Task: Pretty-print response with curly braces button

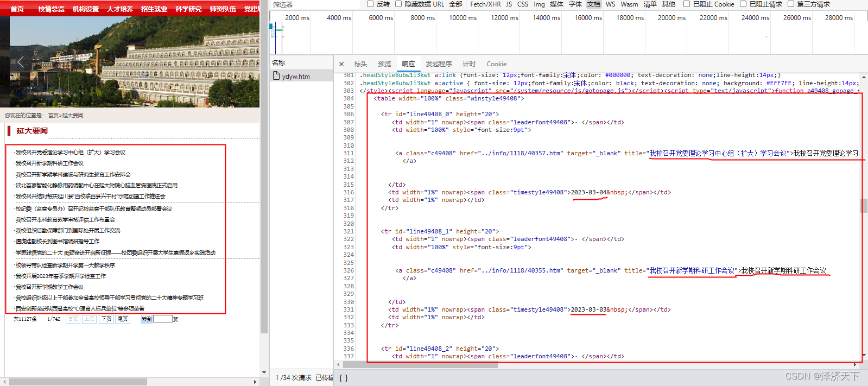Action: 343,378
